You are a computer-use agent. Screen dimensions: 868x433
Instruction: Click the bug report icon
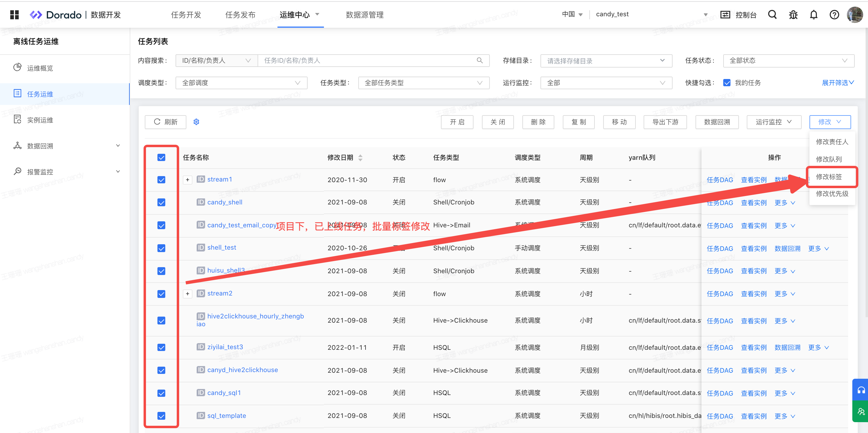(793, 14)
